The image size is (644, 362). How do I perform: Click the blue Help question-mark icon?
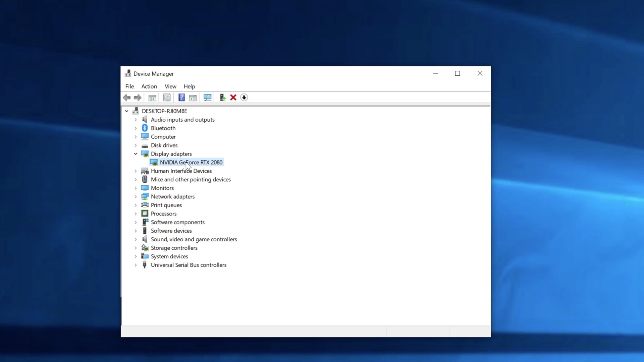pos(181,98)
